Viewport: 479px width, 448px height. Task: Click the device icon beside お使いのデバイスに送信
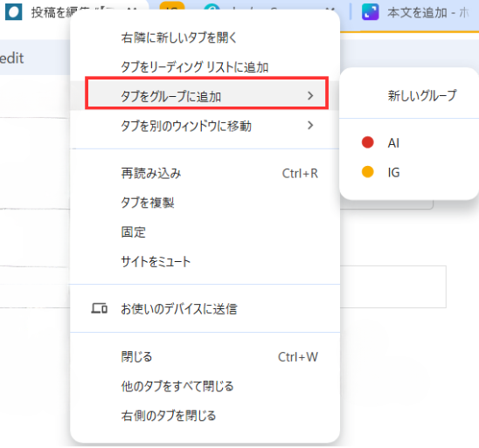point(99,308)
